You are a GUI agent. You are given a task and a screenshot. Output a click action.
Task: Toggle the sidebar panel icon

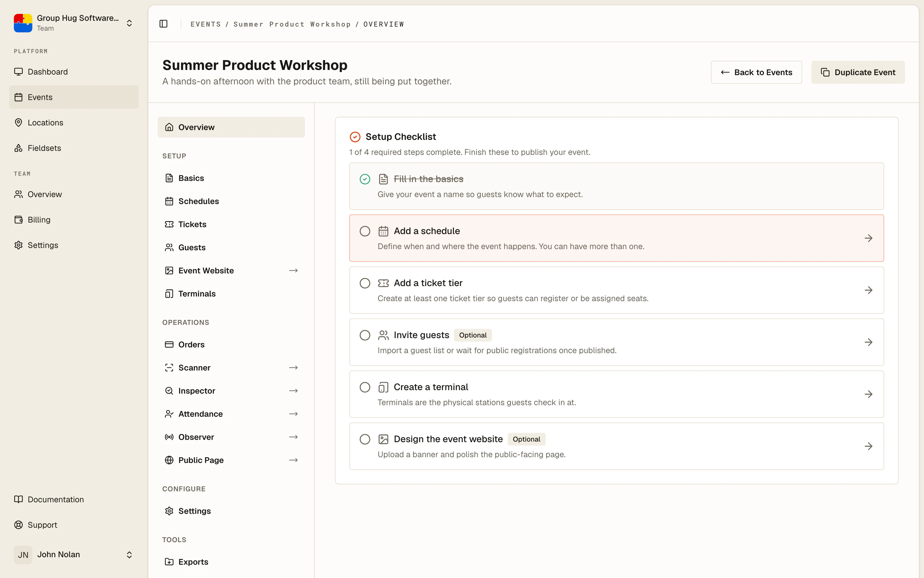point(163,24)
